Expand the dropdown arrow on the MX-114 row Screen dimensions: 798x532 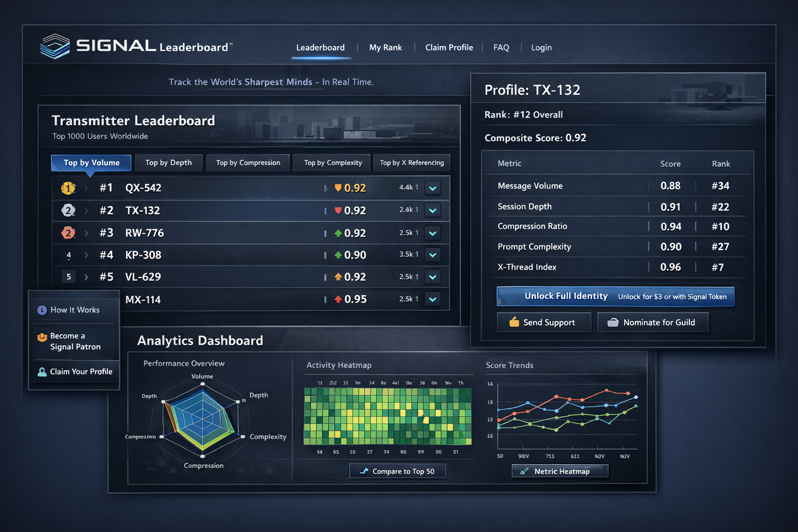(432, 299)
